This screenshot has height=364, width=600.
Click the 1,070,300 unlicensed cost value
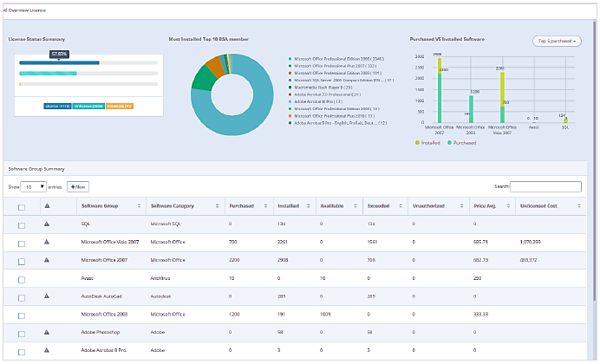pos(530,242)
